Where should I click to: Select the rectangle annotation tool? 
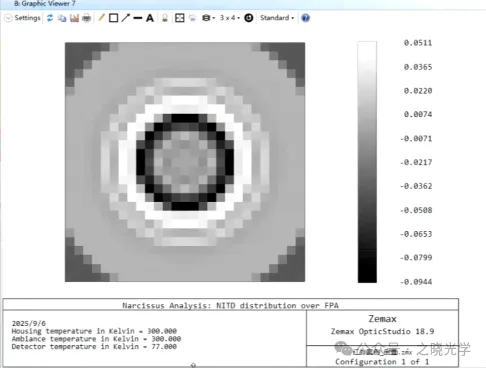tap(113, 18)
